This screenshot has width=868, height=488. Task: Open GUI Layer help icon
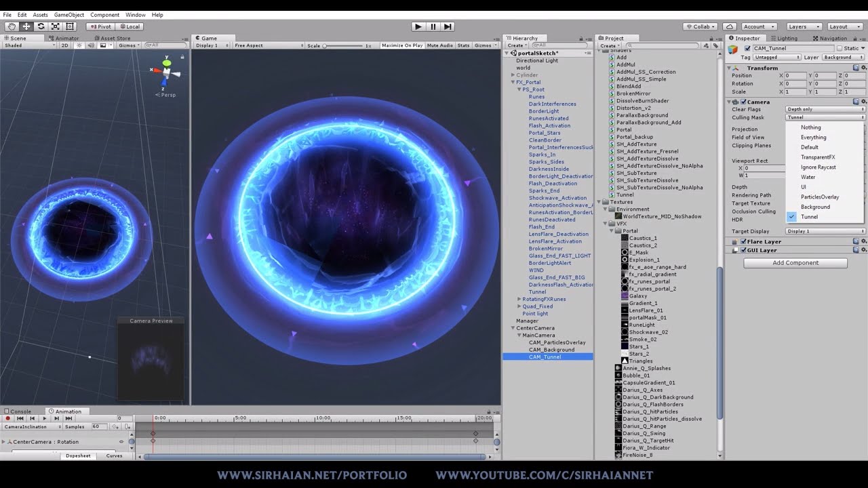click(856, 250)
